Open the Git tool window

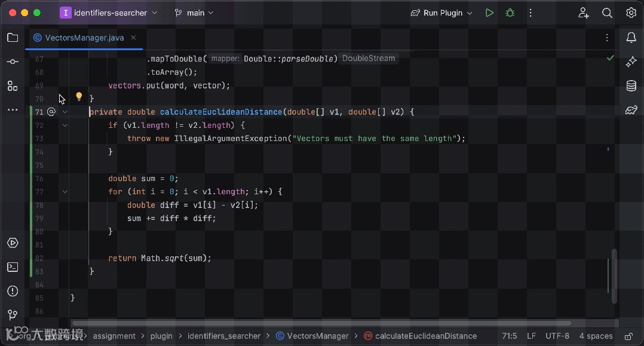(x=13, y=315)
